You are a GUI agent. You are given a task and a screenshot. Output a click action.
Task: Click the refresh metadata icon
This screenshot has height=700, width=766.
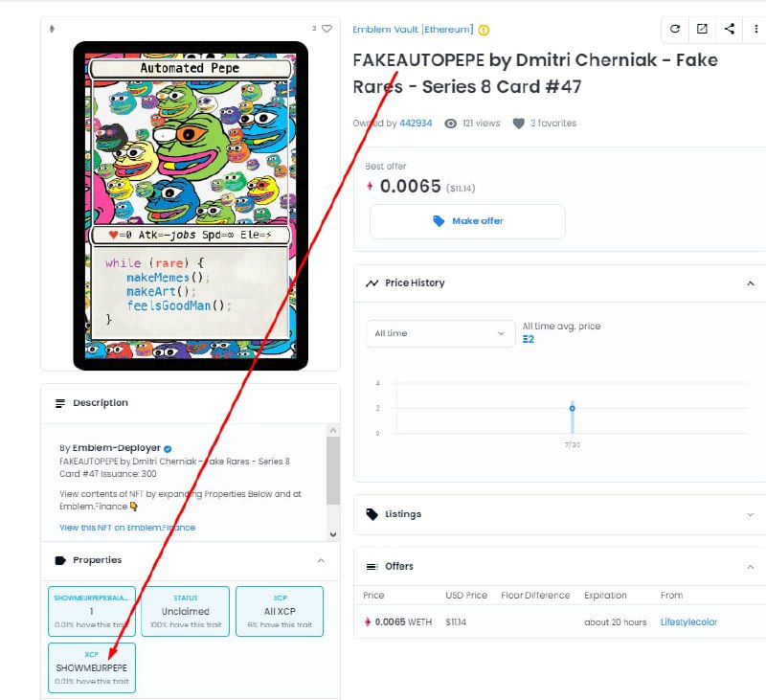coord(675,29)
